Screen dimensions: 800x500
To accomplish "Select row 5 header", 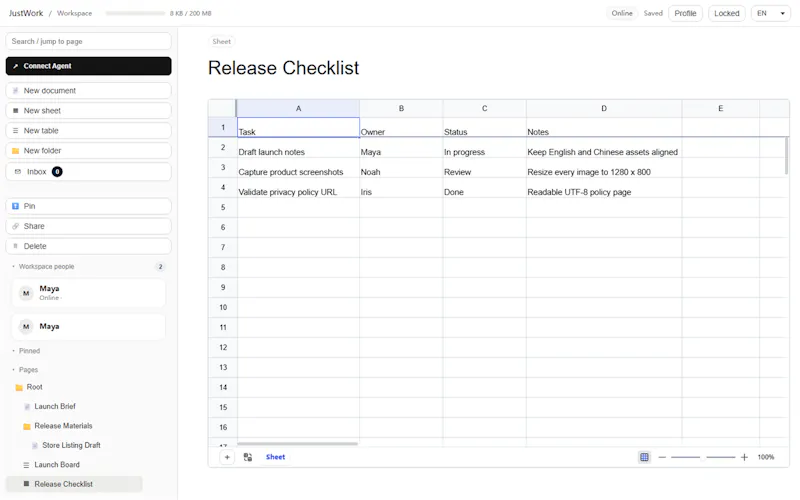I will 223,208.
